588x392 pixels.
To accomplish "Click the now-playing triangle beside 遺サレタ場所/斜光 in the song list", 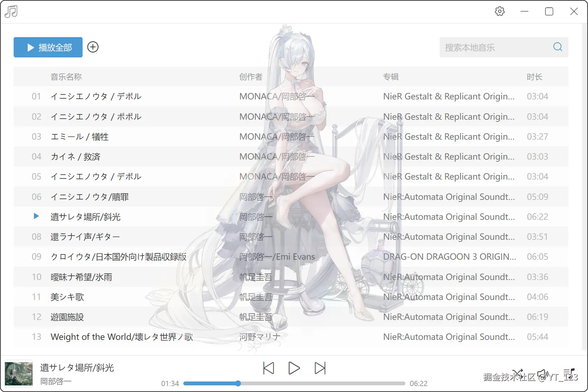I will (36, 216).
